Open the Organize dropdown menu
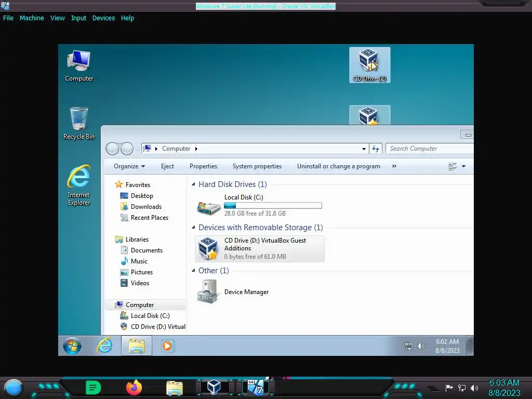 point(129,166)
